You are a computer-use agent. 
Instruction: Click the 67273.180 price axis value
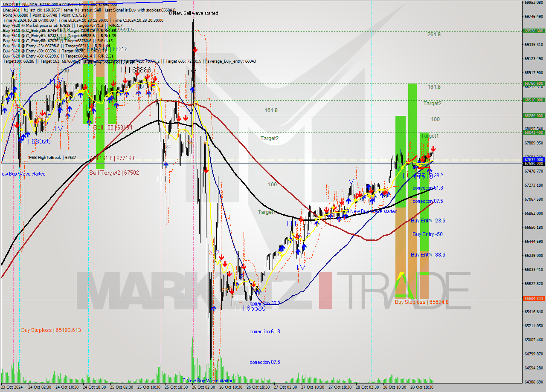click(x=533, y=185)
